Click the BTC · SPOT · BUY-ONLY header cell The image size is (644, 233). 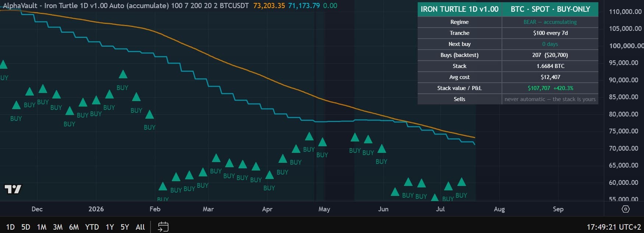pos(550,9)
